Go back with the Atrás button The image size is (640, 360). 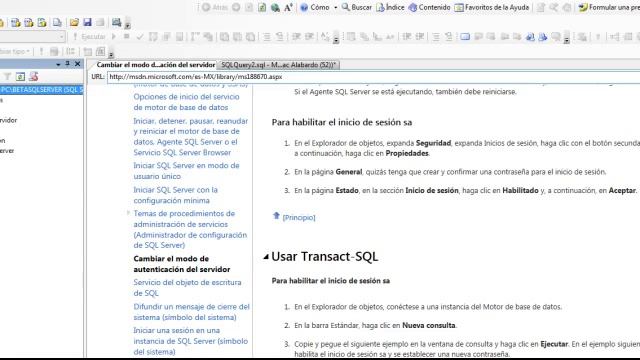pos(215,7)
